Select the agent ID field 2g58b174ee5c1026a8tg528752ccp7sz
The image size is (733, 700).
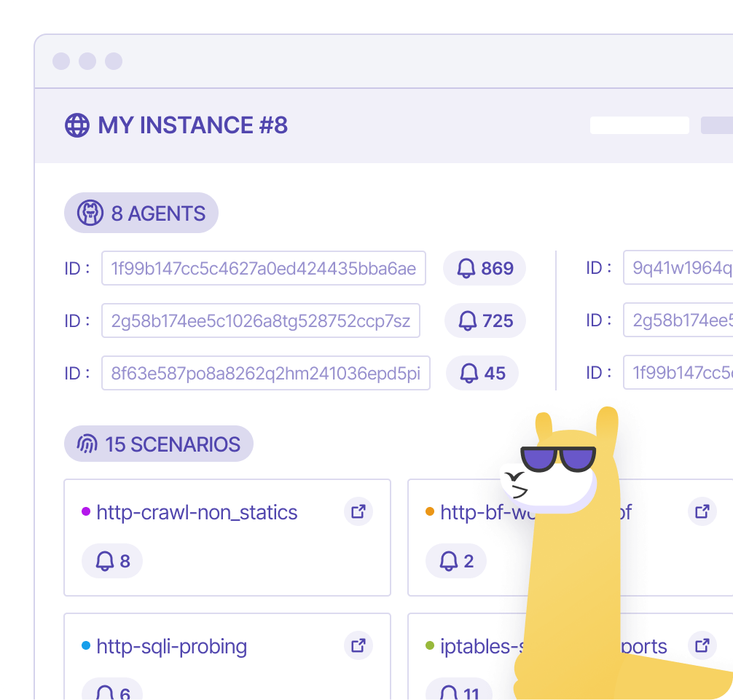261,320
